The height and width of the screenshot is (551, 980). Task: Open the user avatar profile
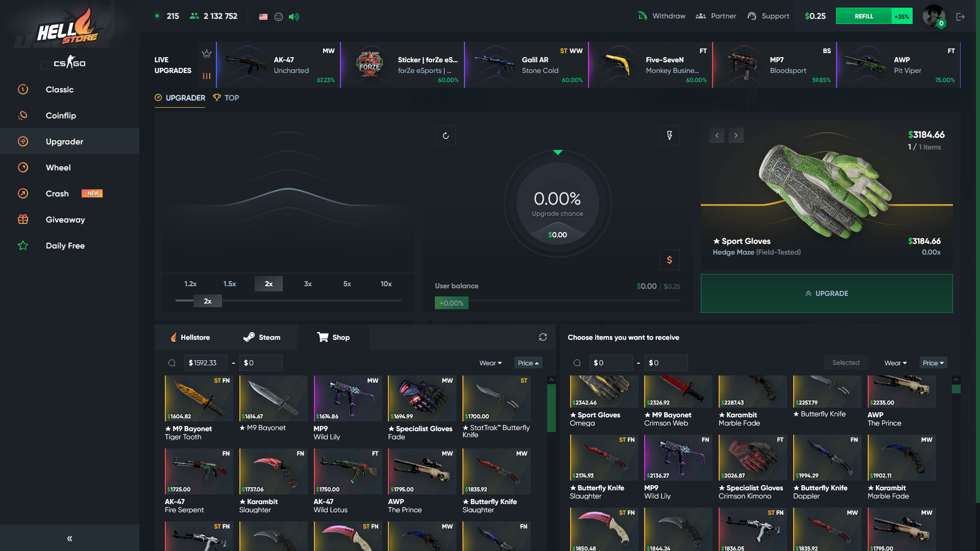pyautogui.click(x=934, y=16)
